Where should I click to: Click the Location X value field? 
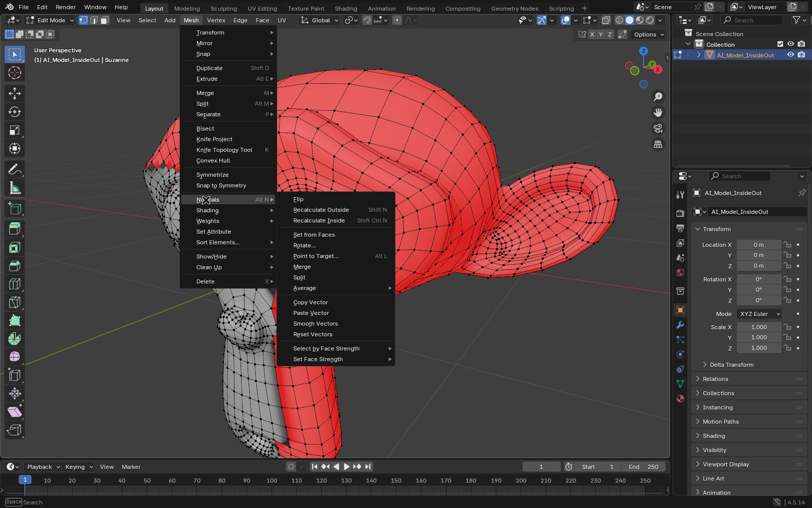coord(759,245)
